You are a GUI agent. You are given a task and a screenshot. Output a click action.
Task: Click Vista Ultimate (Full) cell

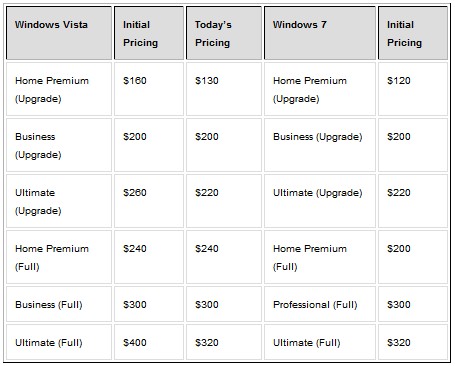coord(59,342)
